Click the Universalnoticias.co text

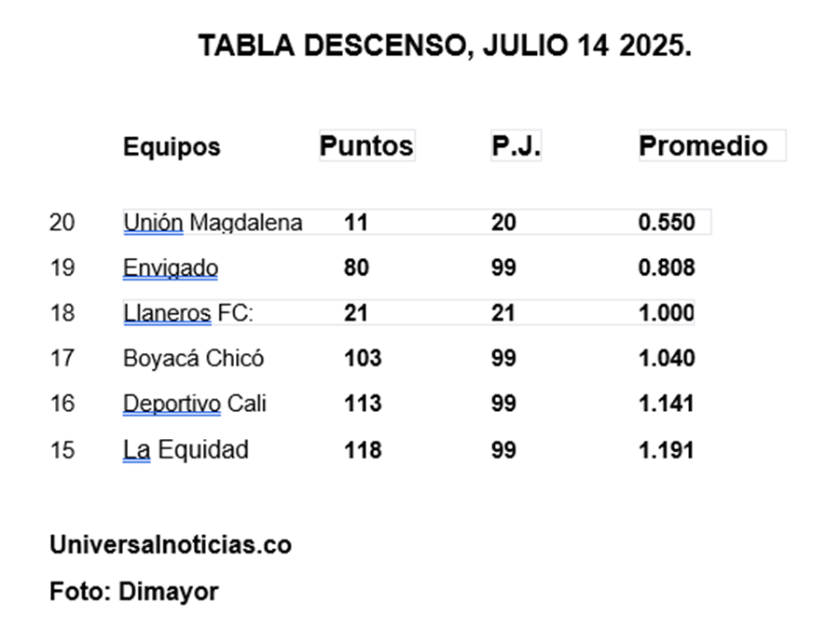click(x=171, y=545)
